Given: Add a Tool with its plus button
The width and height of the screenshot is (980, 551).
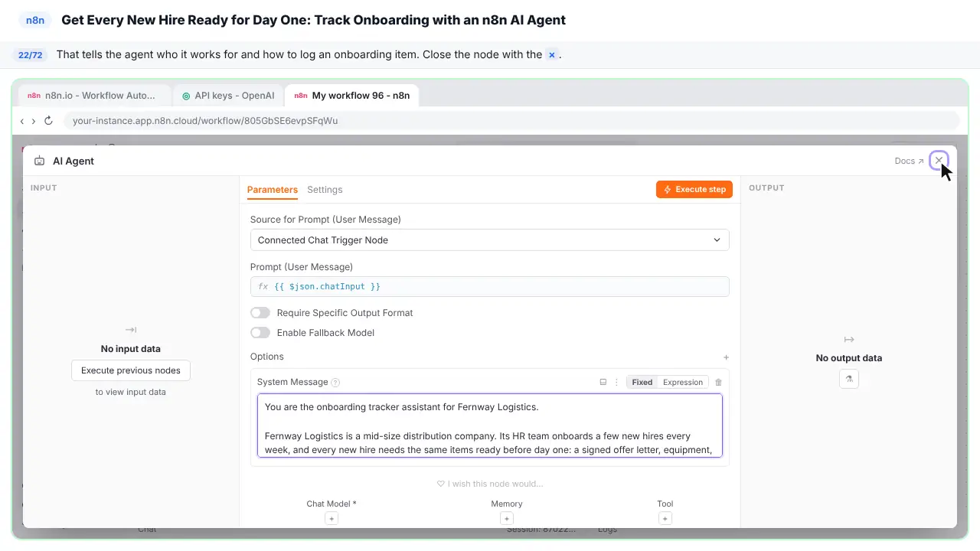Looking at the screenshot, I should pos(665,519).
